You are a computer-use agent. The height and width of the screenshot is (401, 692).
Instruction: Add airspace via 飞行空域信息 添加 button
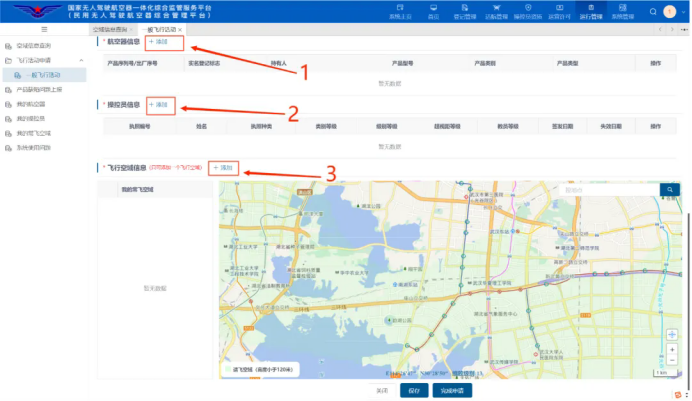pos(223,168)
